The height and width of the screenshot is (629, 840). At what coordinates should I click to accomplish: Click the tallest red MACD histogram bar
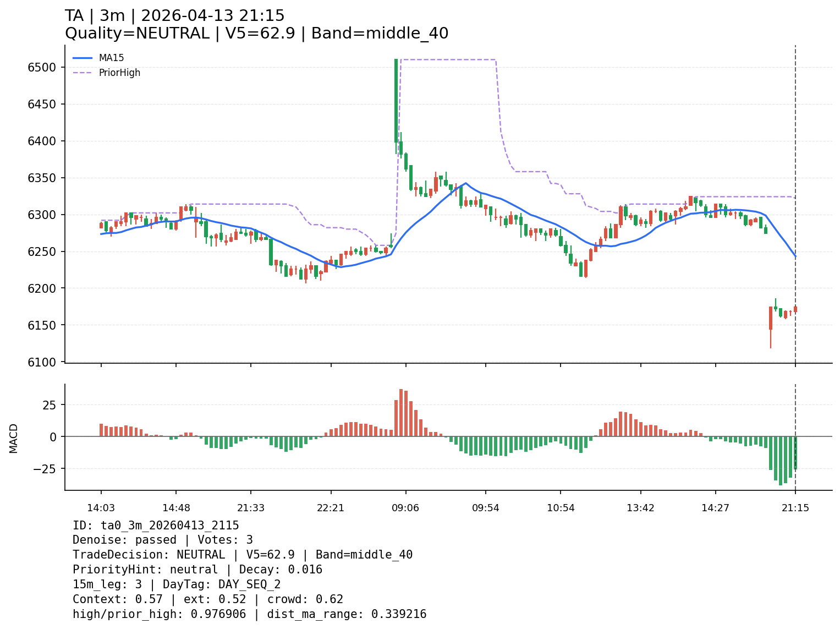point(401,413)
